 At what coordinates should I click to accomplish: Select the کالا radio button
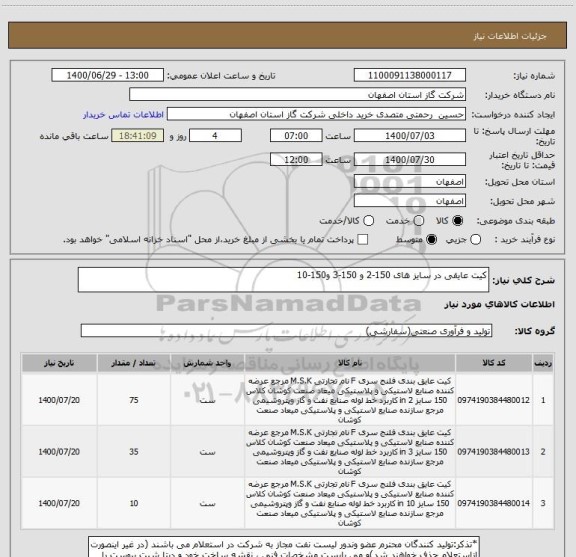click(x=458, y=221)
